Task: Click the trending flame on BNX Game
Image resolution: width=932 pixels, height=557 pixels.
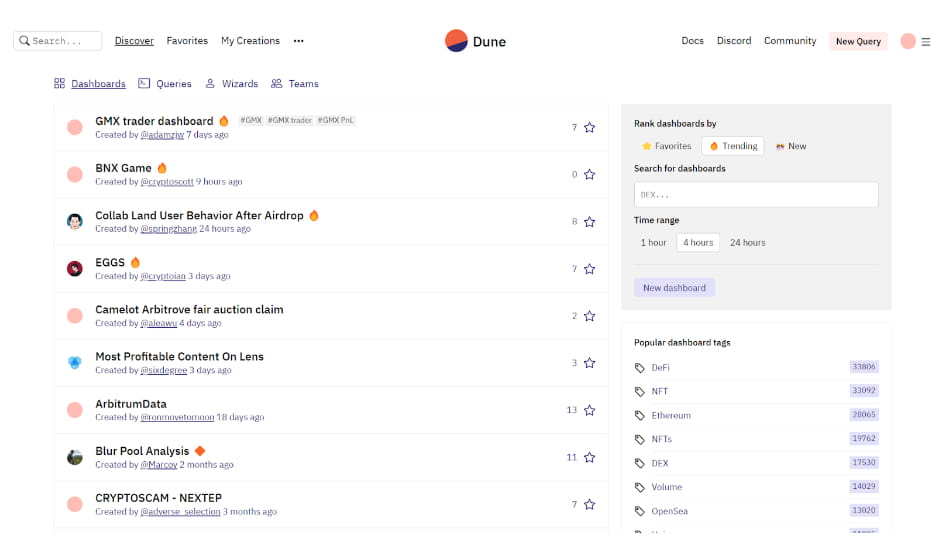Action: coord(162,168)
